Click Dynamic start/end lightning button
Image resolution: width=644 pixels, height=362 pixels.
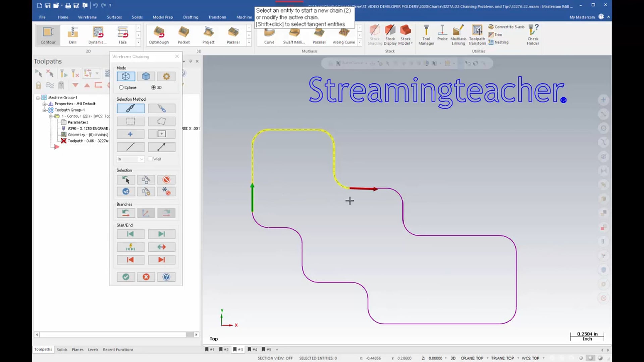(x=130, y=247)
